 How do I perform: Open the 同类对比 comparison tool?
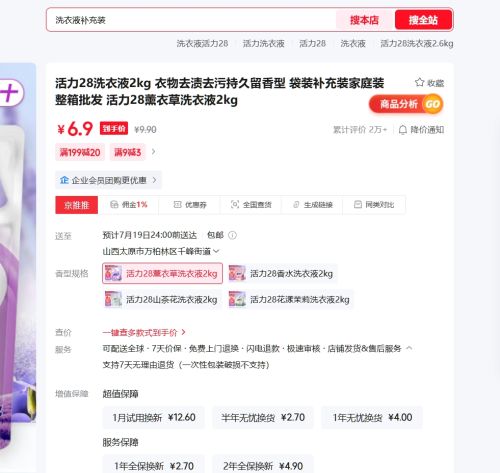pos(374,205)
